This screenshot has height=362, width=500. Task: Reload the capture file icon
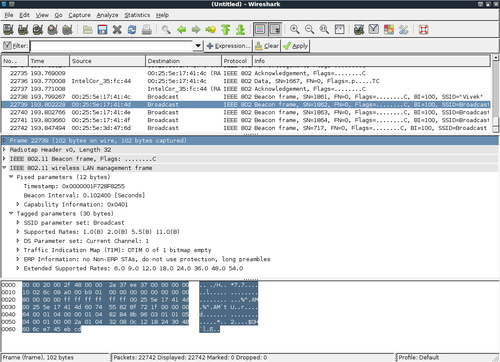(132, 30)
